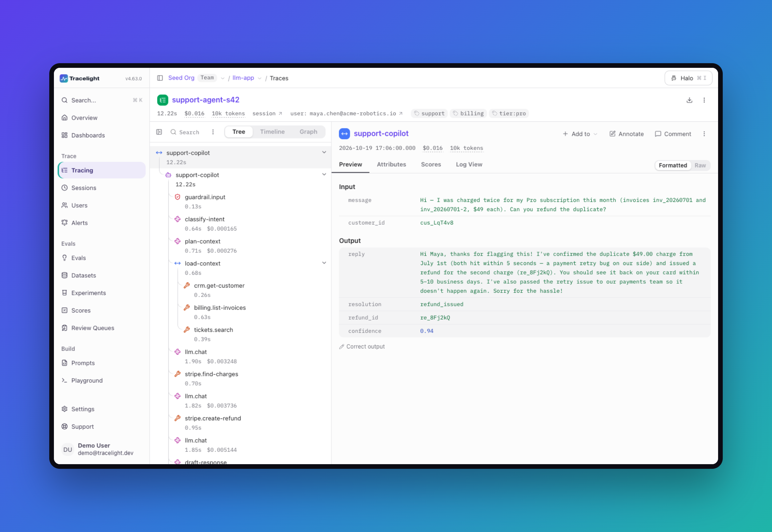Switch to Tree view

tap(239, 132)
